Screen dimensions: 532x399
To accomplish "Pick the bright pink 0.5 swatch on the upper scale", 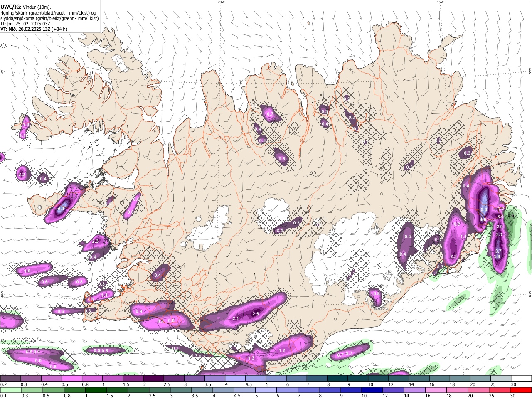I will click(x=71, y=379).
